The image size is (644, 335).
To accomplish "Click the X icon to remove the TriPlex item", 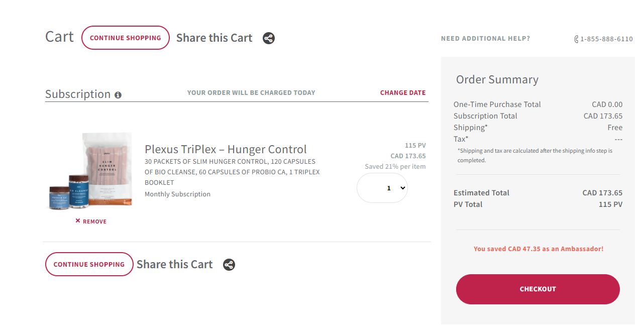I will coord(78,221).
